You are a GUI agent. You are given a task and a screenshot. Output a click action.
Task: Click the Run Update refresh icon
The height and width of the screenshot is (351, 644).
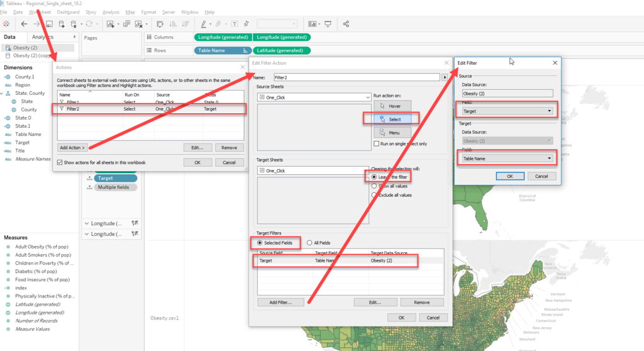(x=89, y=24)
